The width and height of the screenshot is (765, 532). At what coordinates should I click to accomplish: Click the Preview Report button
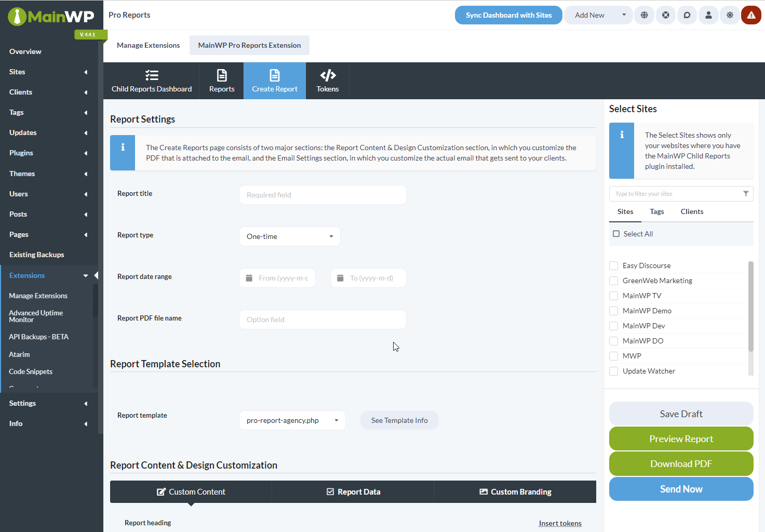click(x=681, y=438)
